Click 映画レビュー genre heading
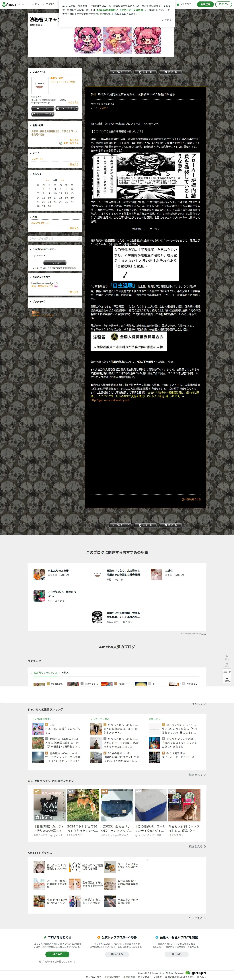This screenshot has width=234, height=980. coord(155,719)
